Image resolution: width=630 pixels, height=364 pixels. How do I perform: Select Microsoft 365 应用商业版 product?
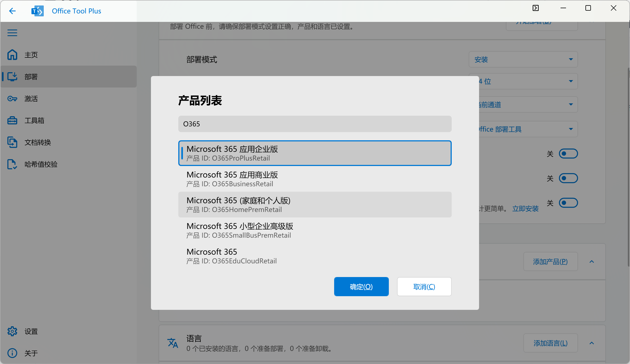coord(315,179)
